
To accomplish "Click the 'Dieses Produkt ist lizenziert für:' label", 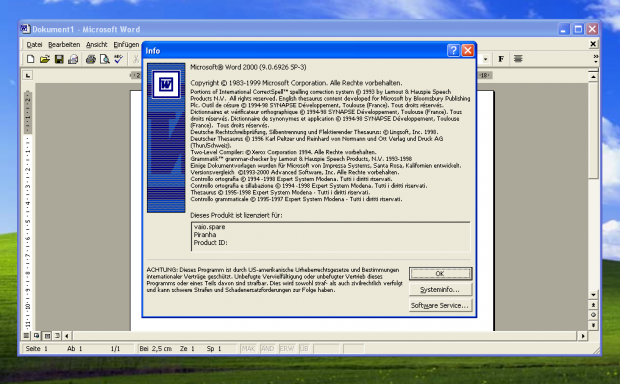I will [236, 215].
